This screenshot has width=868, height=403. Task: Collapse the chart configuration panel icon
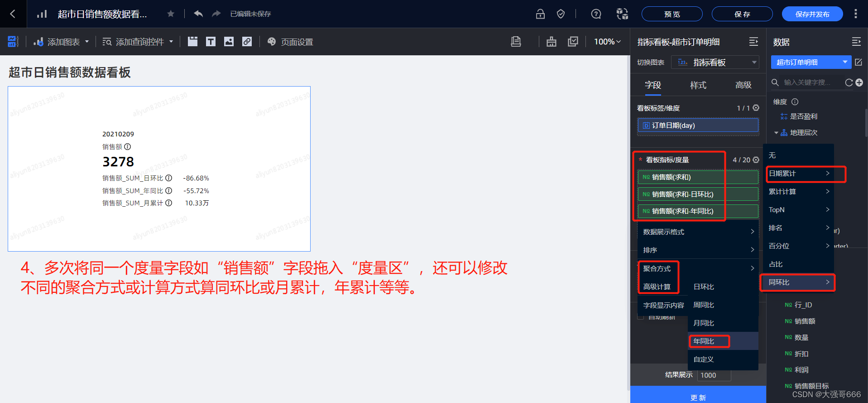point(753,42)
